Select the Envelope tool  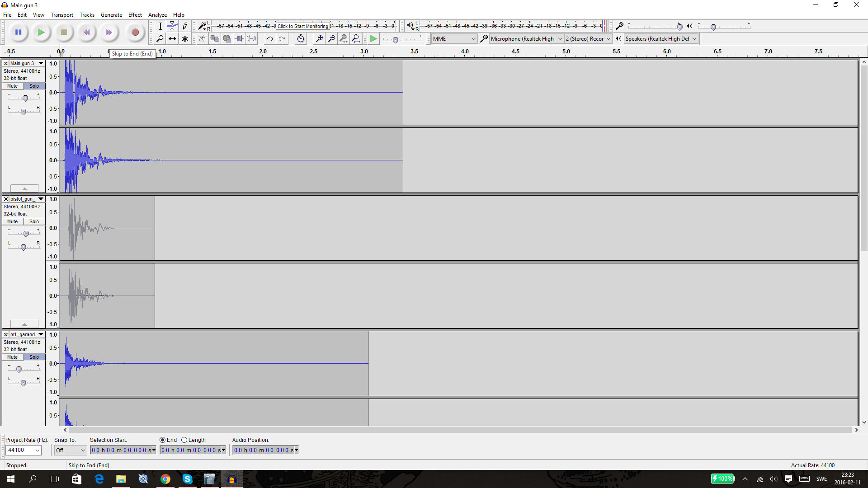pyautogui.click(x=172, y=26)
